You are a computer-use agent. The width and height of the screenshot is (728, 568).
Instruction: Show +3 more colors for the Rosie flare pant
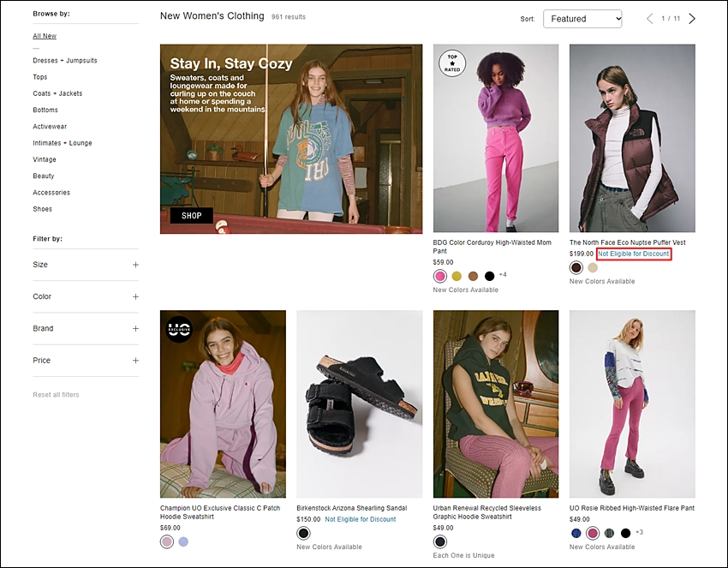point(639,532)
